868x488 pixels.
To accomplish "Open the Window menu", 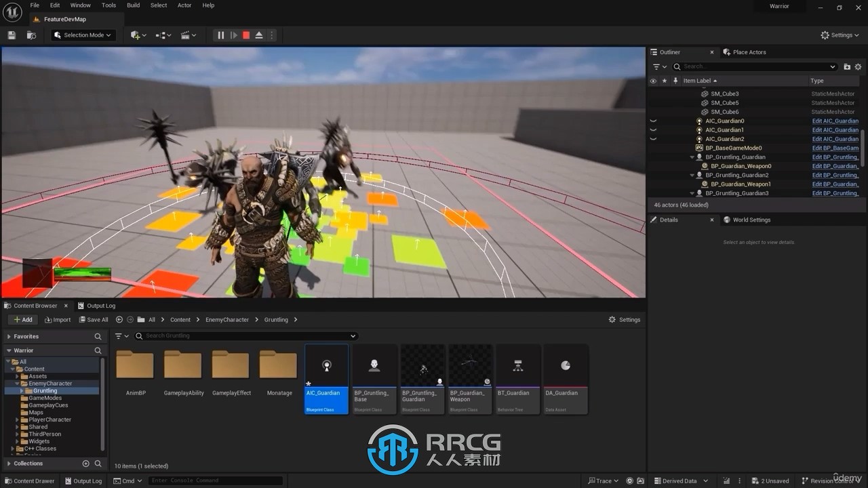I will point(81,5).
